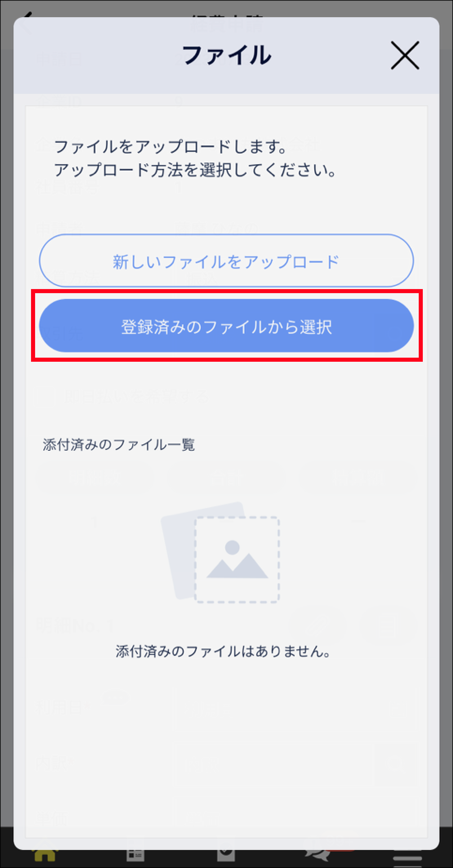This screenshot has height=868, width=453.
Task: Click the ファイル dialog title
Action: click(x=226, y=55)
